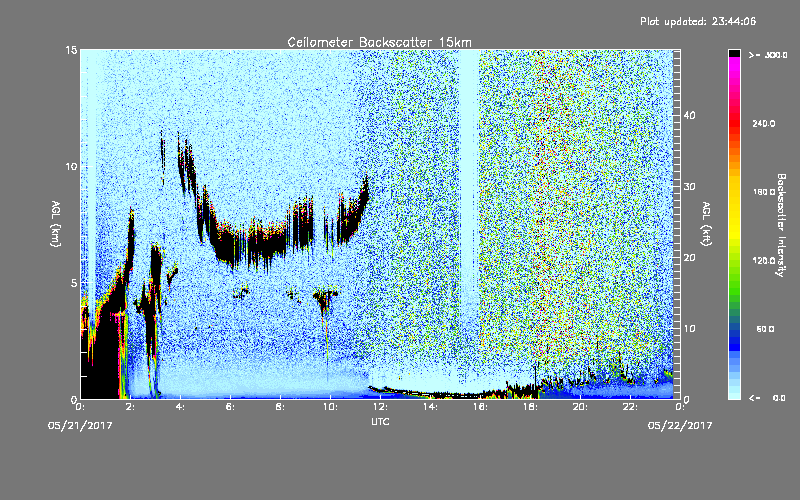Click the 12: hour tick label
The height and width of the screenshot is (500, 800).
click(380, 407)
